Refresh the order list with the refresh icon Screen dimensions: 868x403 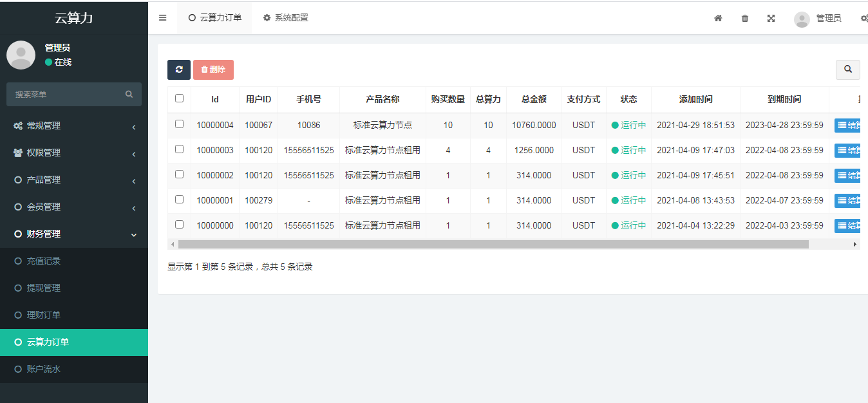point(179,70)
